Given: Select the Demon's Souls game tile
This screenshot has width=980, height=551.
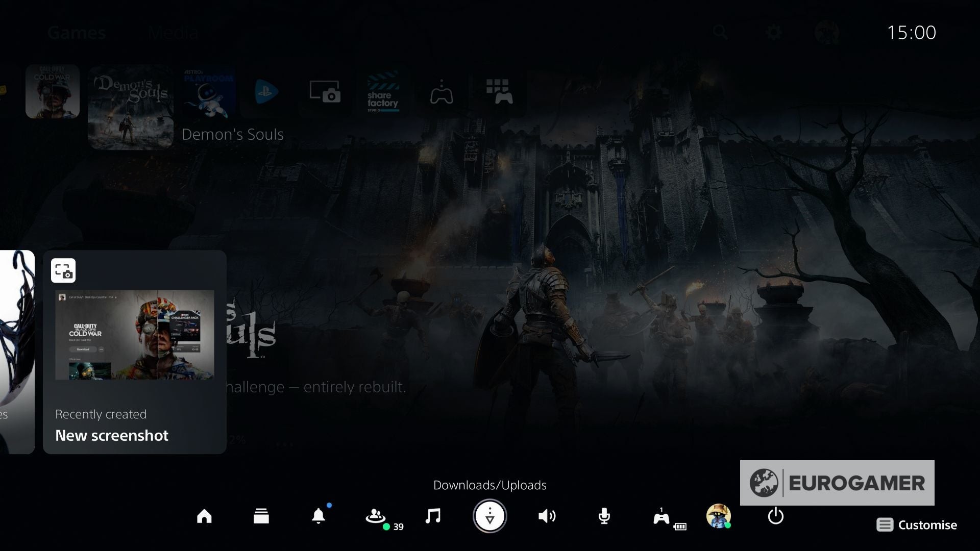Looking at the screenshot, I should click(131, 107).
